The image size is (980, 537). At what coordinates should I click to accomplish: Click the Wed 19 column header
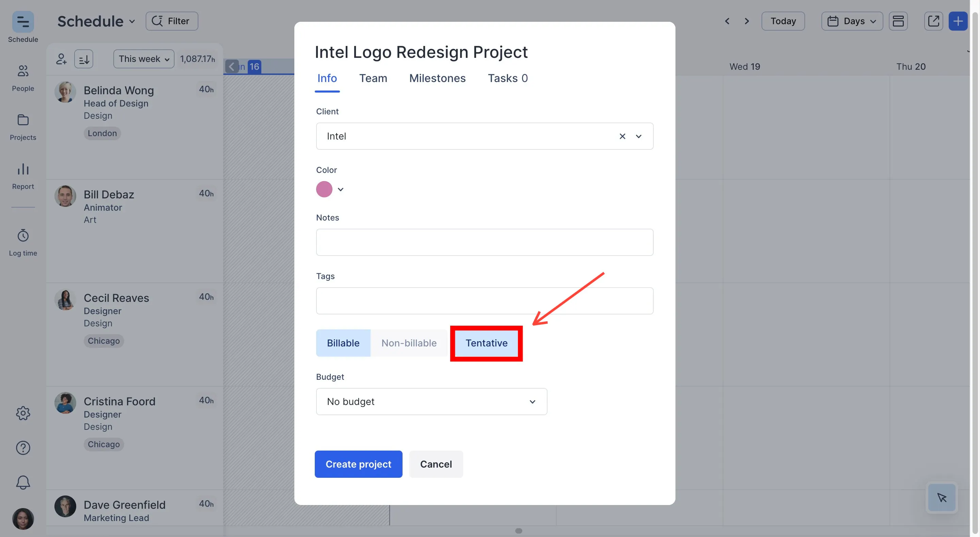coord(745,67)
